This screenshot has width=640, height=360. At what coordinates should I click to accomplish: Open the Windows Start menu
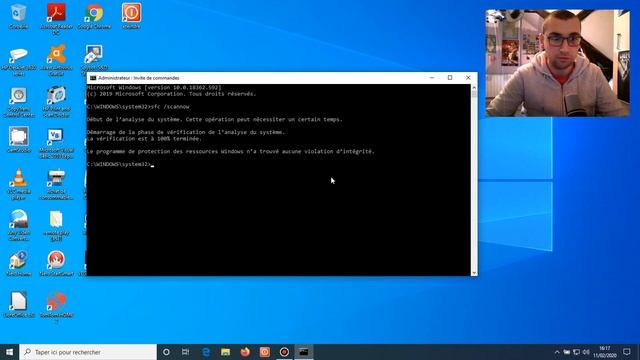coord(9,352)
